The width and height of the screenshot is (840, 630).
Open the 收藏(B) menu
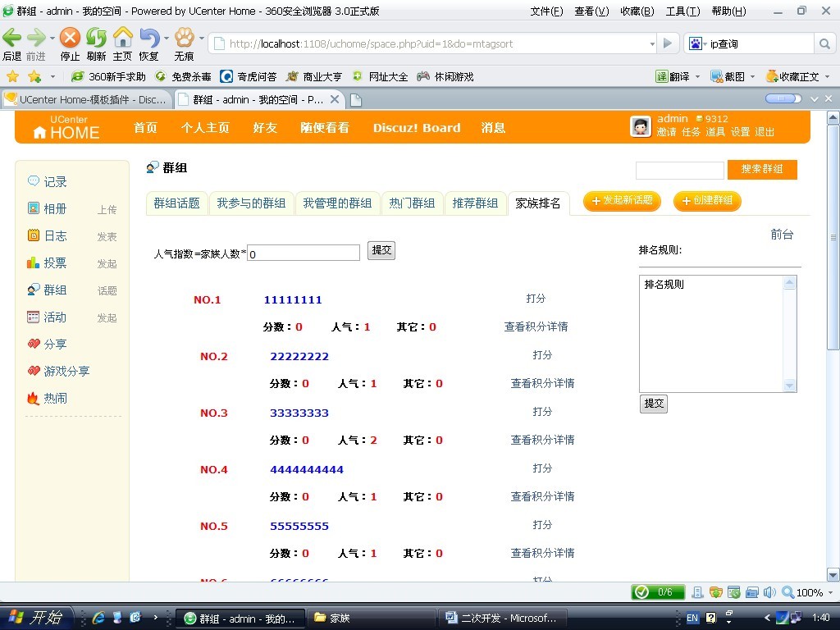[637, 11]
